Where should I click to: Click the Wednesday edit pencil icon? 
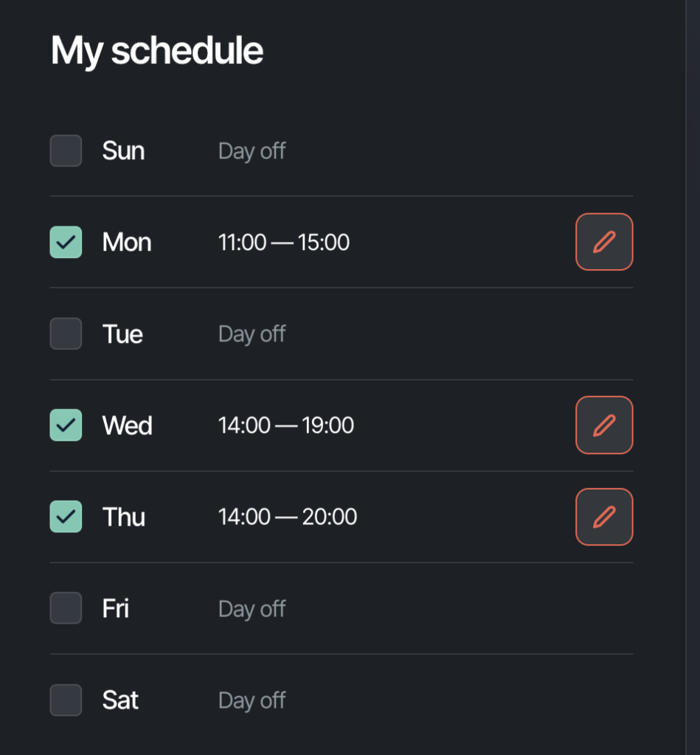(x=604, y=425)
